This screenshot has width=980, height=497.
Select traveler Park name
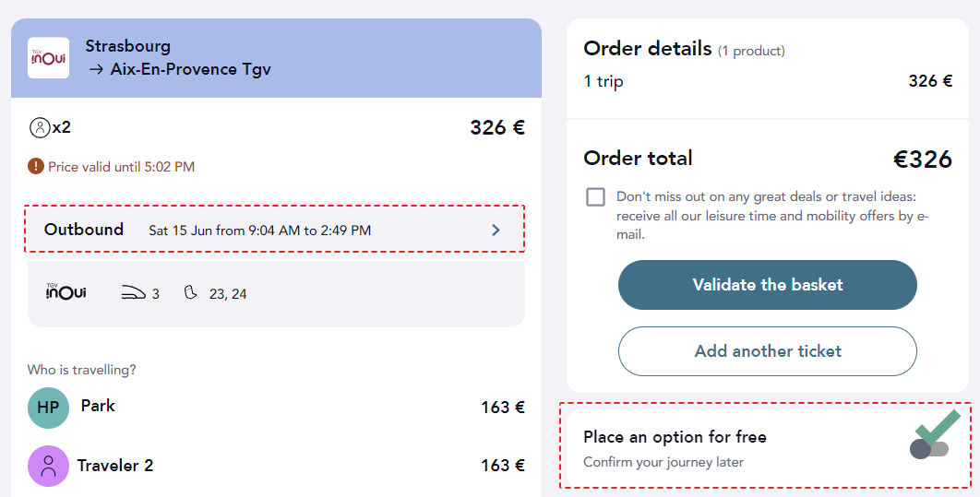tap(98, 406)
